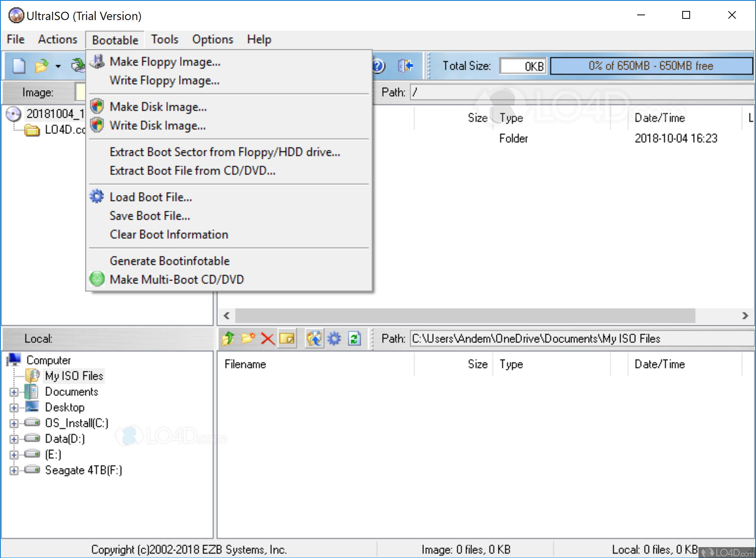The height and width of the screenshot is (558, 756).
Task: Click the red X Delete icon
Action: coord(268,338)
